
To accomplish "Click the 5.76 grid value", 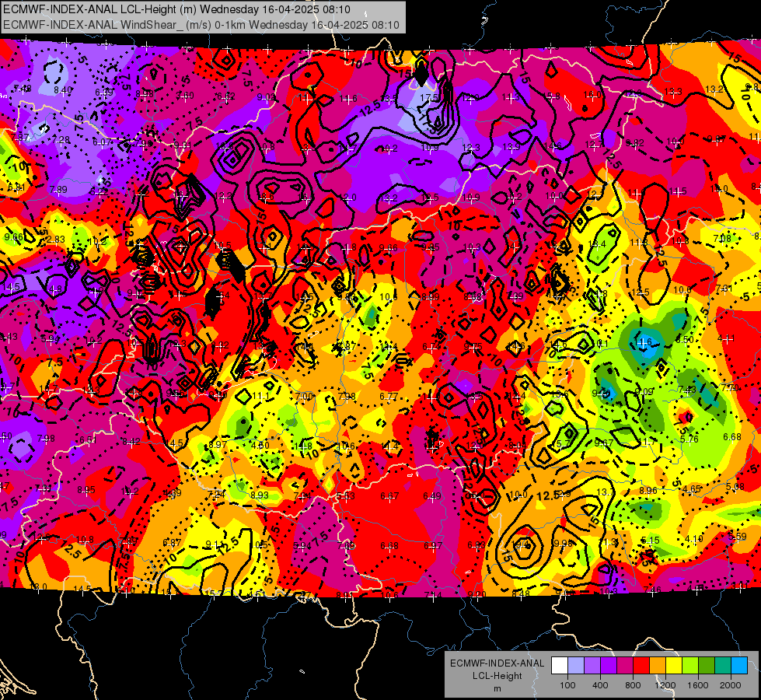I will pos(689,439).
